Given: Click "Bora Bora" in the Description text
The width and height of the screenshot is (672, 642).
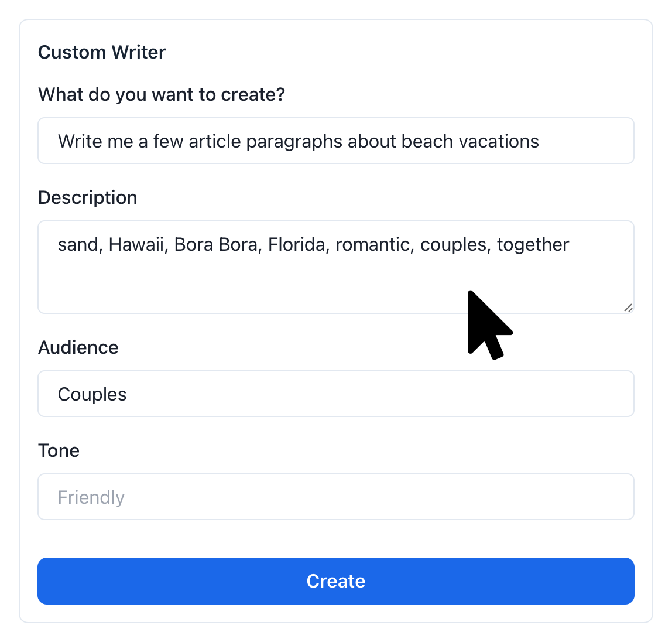Looking at the screenshot, I should (215, 244).
